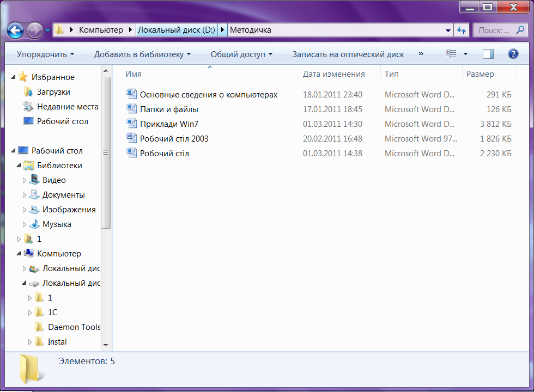Click the Instal folder icon
The image size is (534, 392).
(39, 341)
